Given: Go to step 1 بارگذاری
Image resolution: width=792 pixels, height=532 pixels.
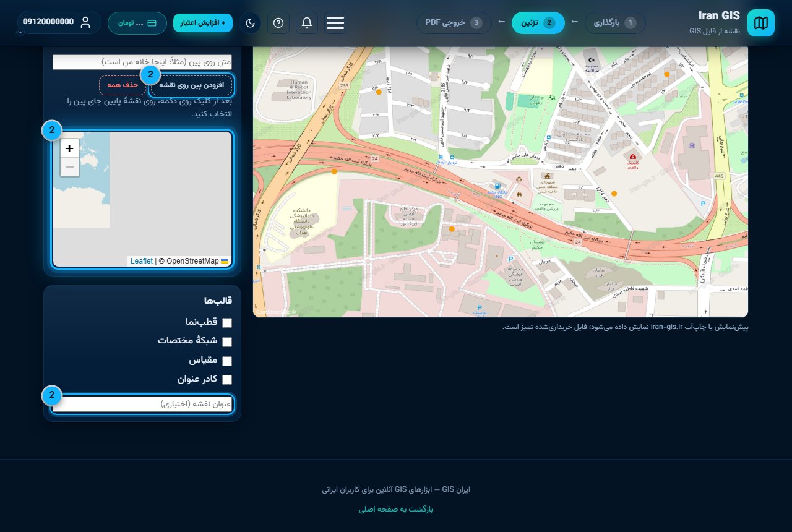Looking at the screenshot, I should 615,23.
